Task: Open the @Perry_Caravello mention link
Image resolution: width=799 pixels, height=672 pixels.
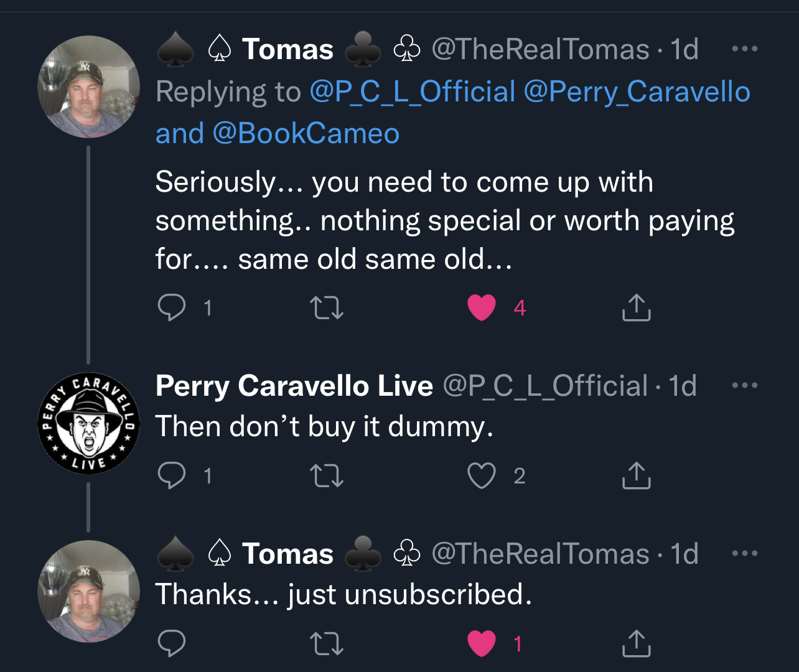Action: pyautogui.click(x=637, y=92)
